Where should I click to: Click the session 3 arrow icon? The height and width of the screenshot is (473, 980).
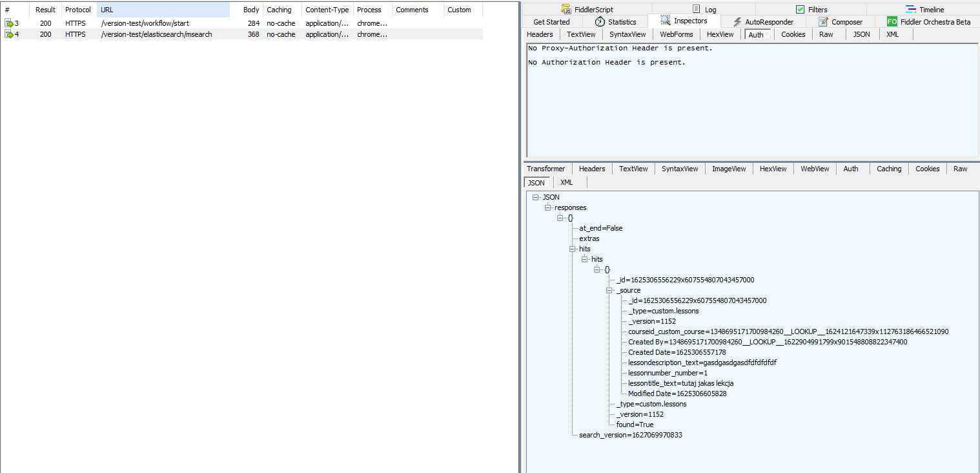tap(9, 23)
